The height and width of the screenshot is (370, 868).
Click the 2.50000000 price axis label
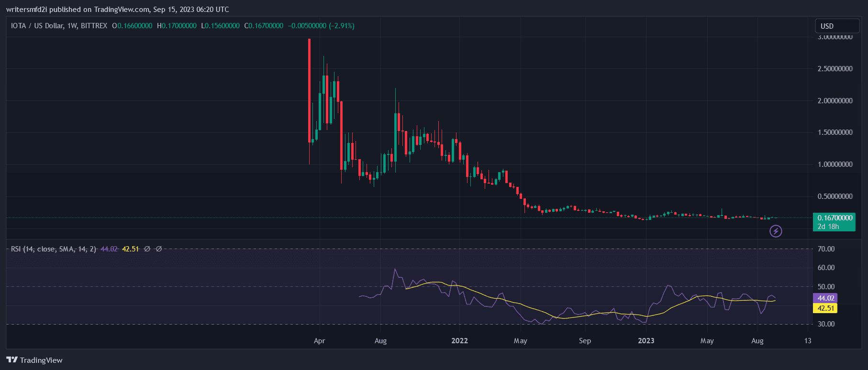point(835,69)
